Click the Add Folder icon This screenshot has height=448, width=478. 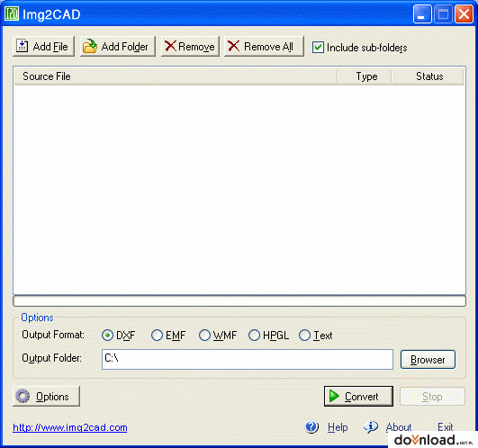click(x=90, y=46)
